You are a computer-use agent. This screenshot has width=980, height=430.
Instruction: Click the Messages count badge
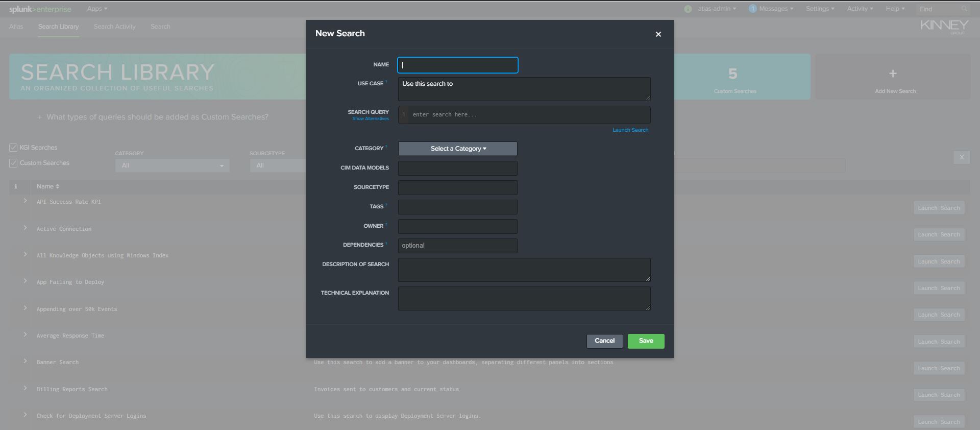pos(752,9)
